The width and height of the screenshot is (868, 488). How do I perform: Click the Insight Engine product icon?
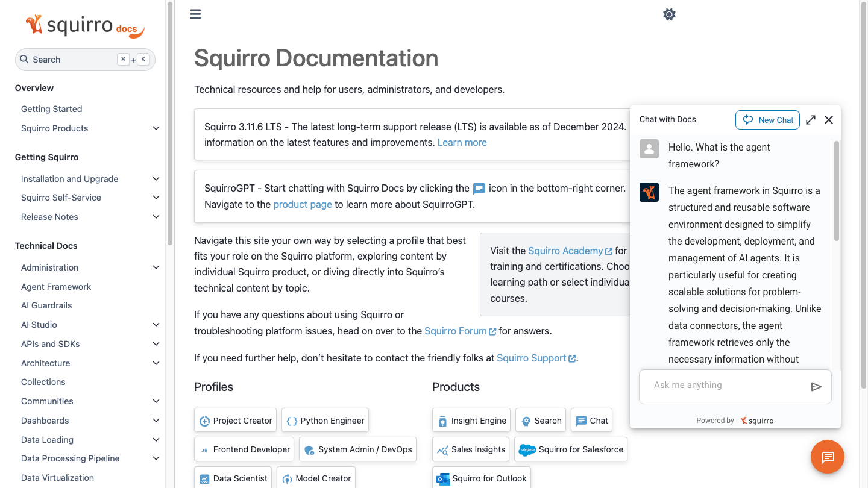pos(442,421)
